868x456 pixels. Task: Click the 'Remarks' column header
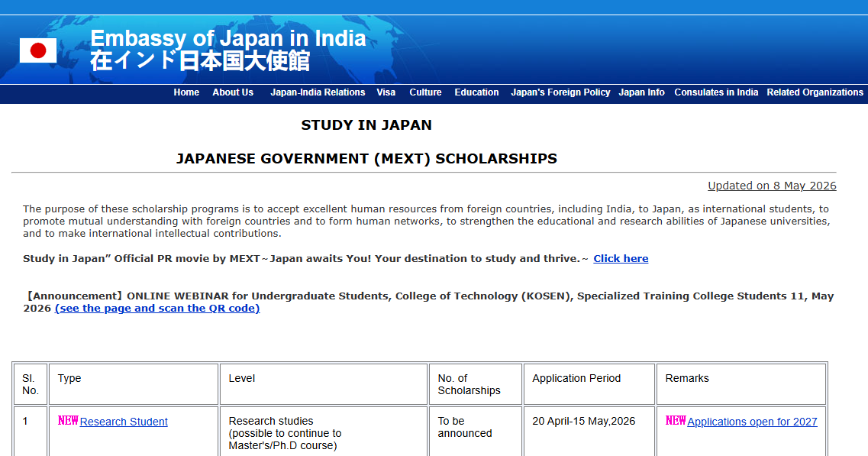tap(741, 384)
